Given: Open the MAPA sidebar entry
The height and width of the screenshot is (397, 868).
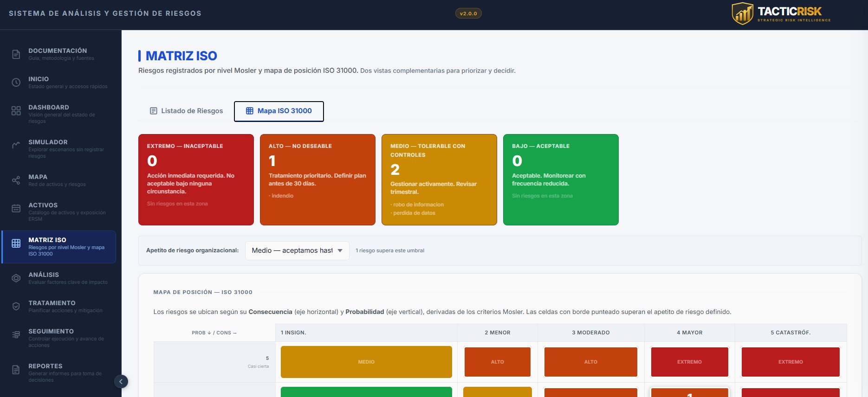Looking at the screenshot, I should pos(58,180).
